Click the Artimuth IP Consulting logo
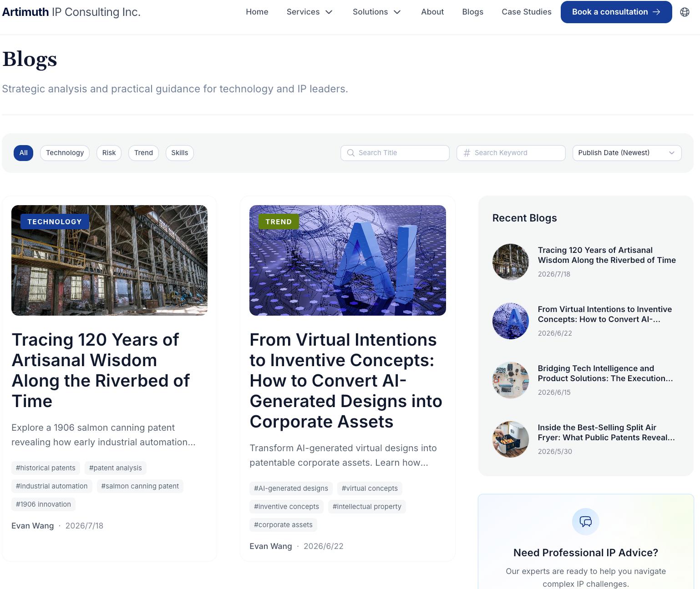Image resolution: width=700 pixels, height=589 pixels. (71, 12)
